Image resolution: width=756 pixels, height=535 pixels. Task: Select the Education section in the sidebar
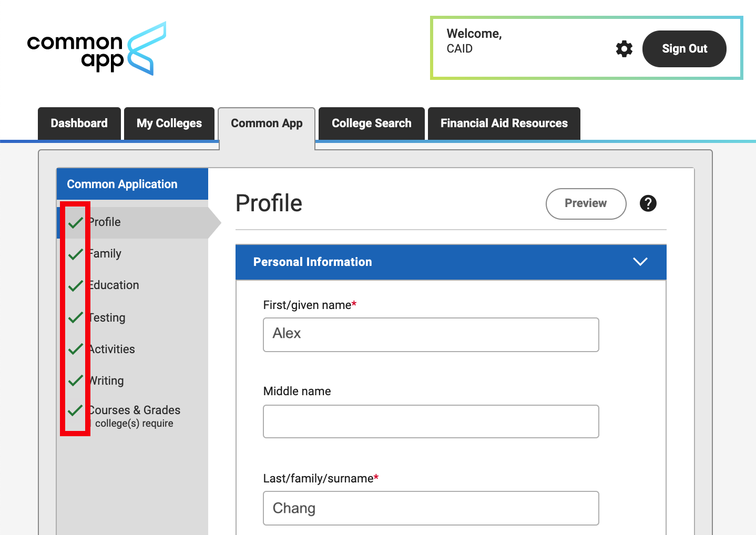click(114, 285)
